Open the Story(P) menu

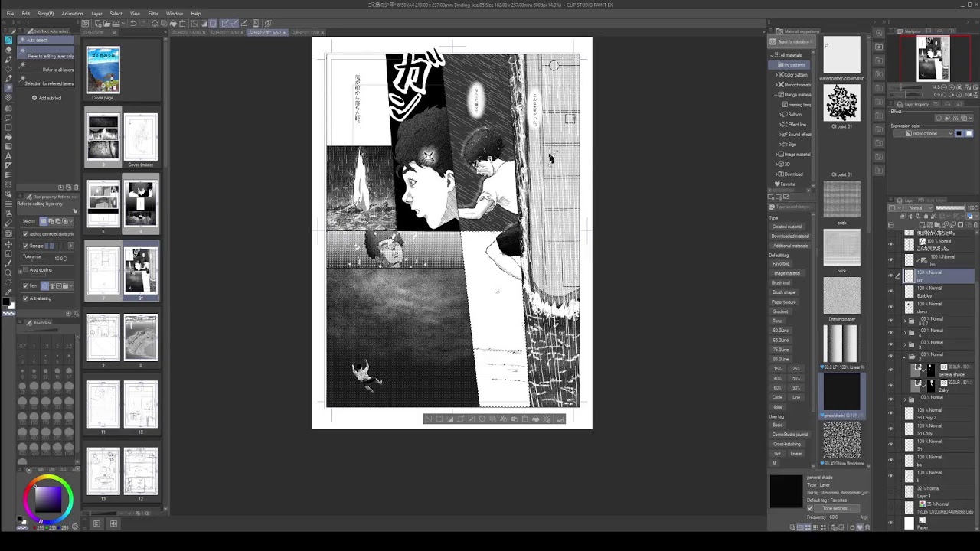click(x=45, y=14)
